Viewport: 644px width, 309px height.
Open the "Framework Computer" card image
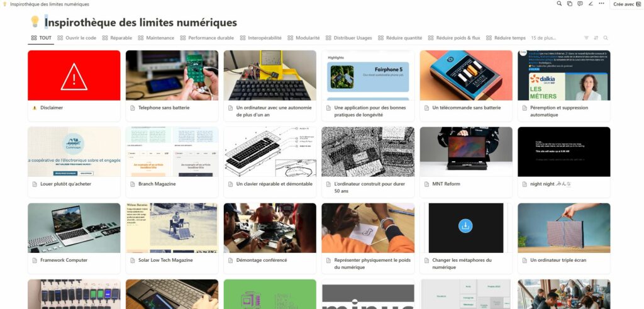click(x=74, y=228)
